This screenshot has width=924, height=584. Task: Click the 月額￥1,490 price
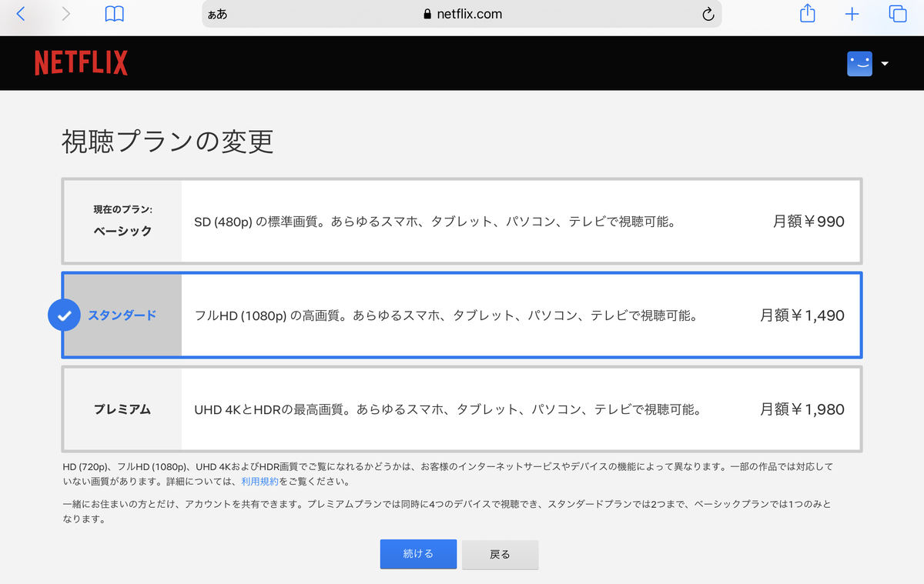click(x=802, y=315)
